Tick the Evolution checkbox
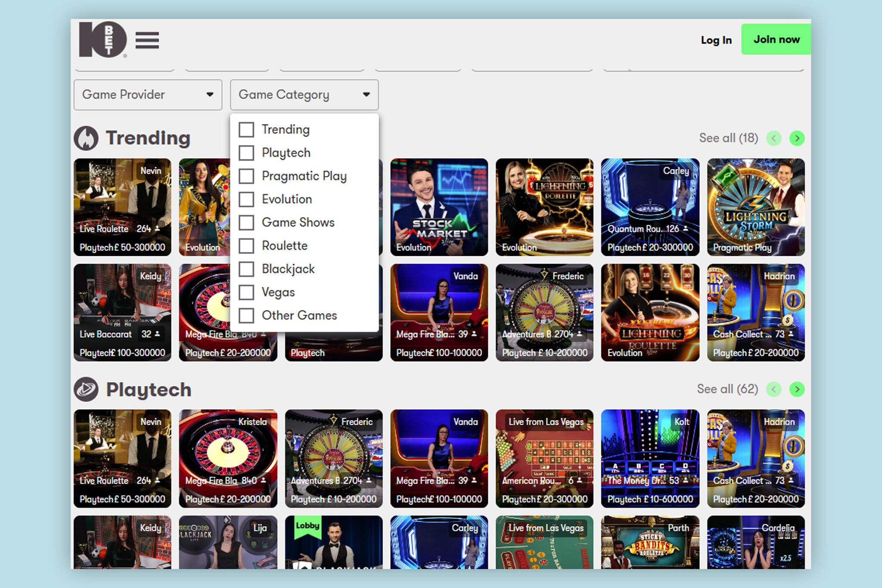The image size is (882, 588). pos(246,199)
